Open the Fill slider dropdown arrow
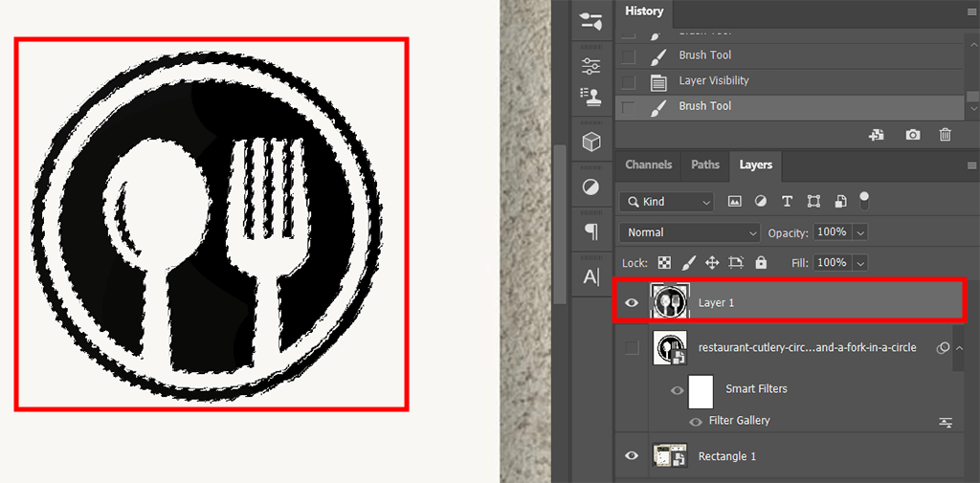 [860, 262]
